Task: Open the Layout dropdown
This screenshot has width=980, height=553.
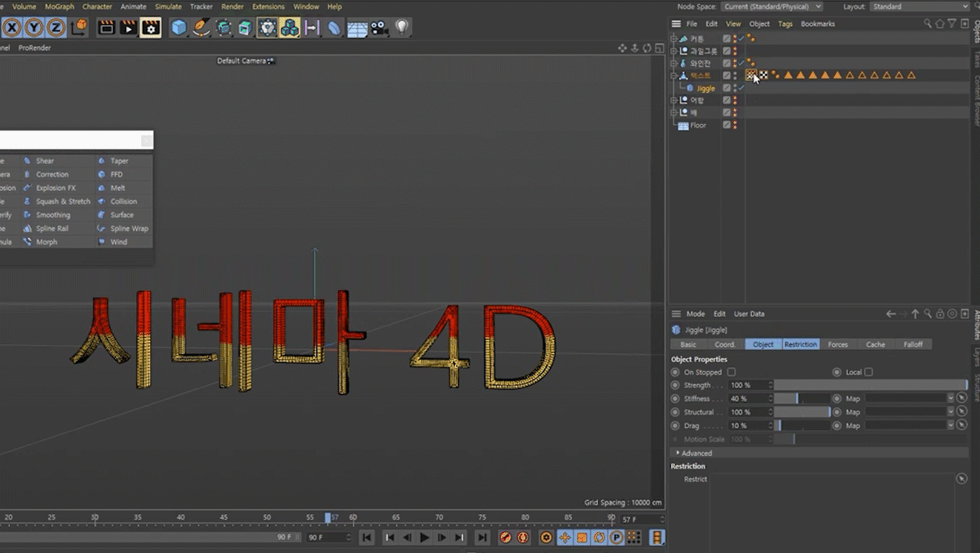Action: coord(919,6)
